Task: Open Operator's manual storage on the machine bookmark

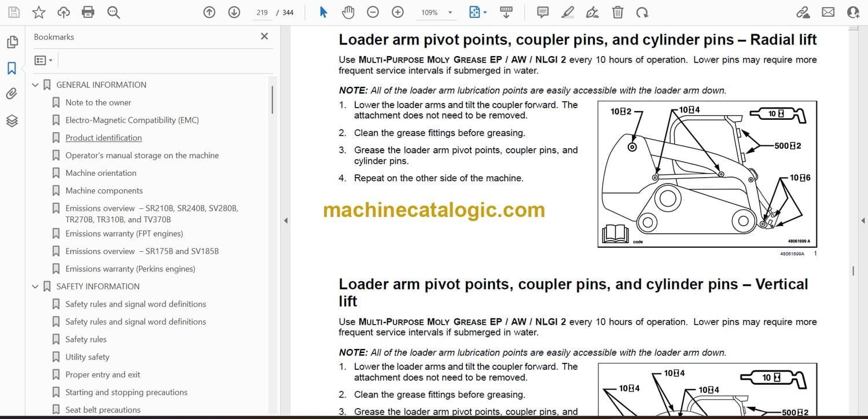Action: pos(142,155)
